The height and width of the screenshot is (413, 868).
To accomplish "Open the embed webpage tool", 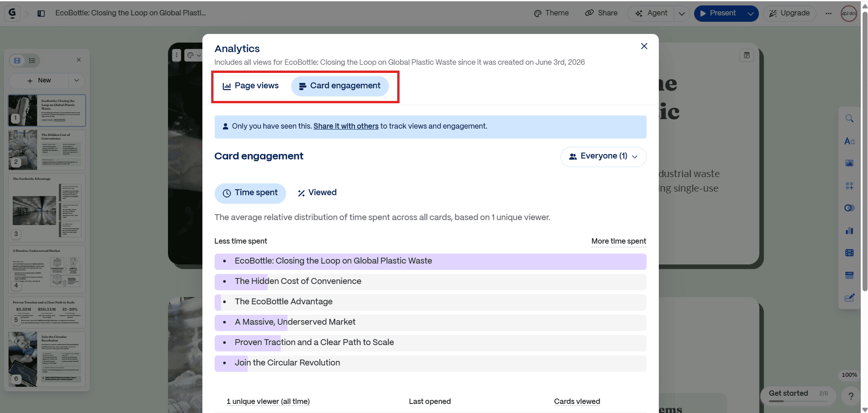I will [849, 275].
